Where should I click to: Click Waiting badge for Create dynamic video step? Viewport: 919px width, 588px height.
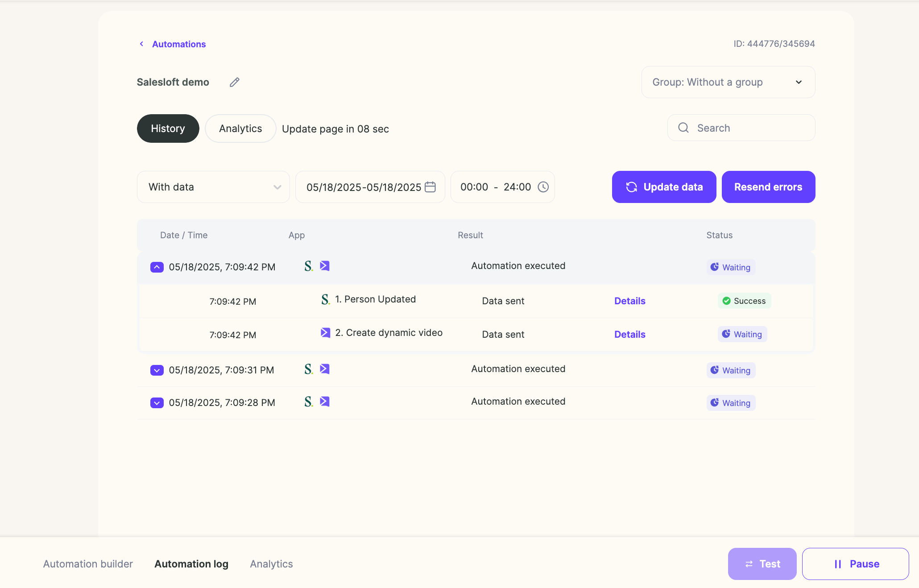tap(742, 334)
